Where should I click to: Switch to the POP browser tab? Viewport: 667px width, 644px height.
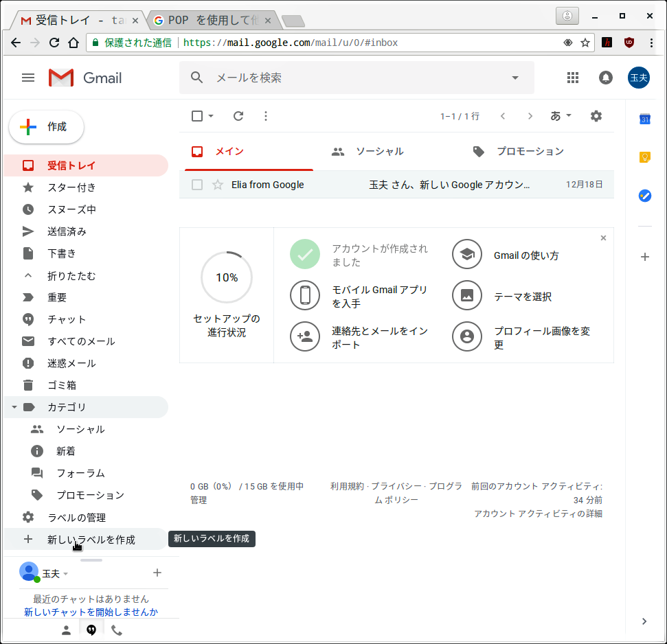pos(213,21)
